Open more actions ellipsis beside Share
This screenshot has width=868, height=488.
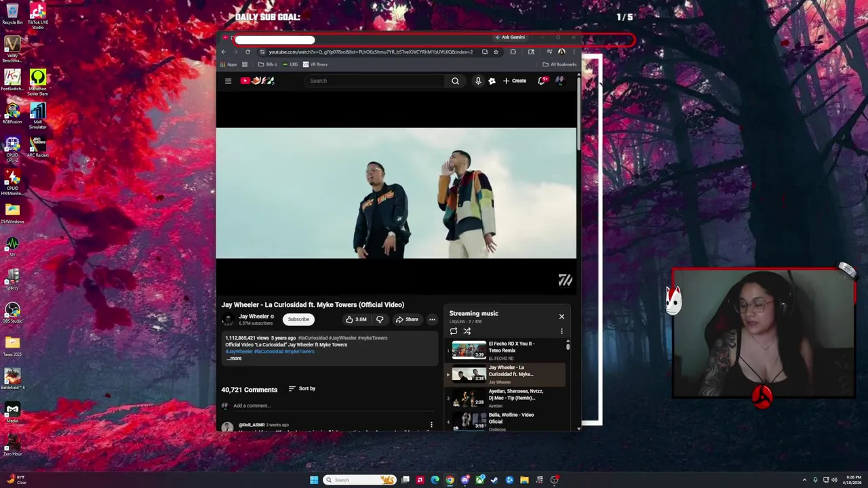click(432, 319)
